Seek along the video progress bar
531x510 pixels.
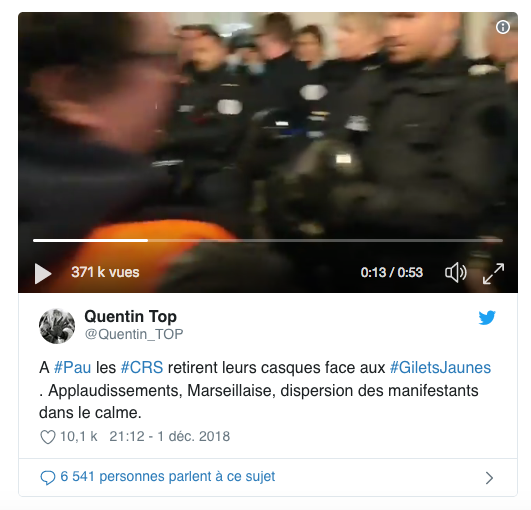click(268, 240)
